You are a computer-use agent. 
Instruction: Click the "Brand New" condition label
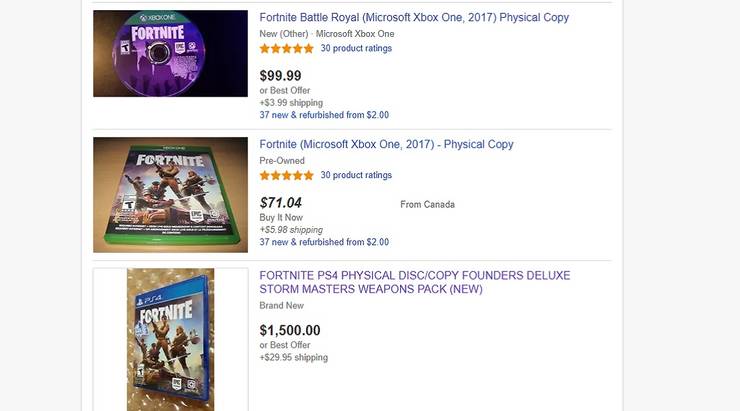(281, 306)
